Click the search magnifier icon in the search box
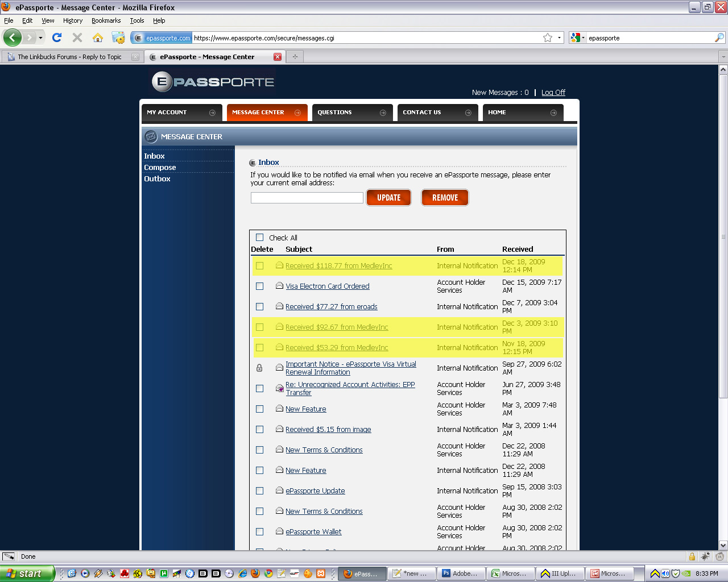This screenshot has width=728, height=582. tap(719, 38)
